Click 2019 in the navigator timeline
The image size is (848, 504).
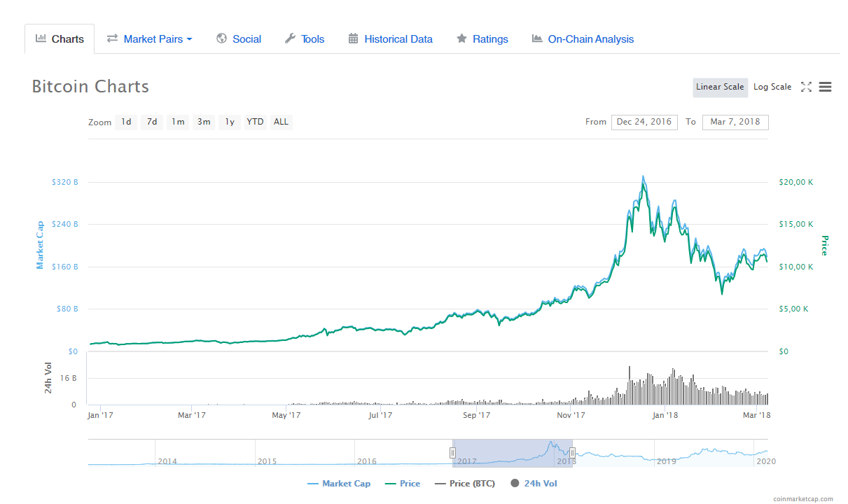(666, 461)
